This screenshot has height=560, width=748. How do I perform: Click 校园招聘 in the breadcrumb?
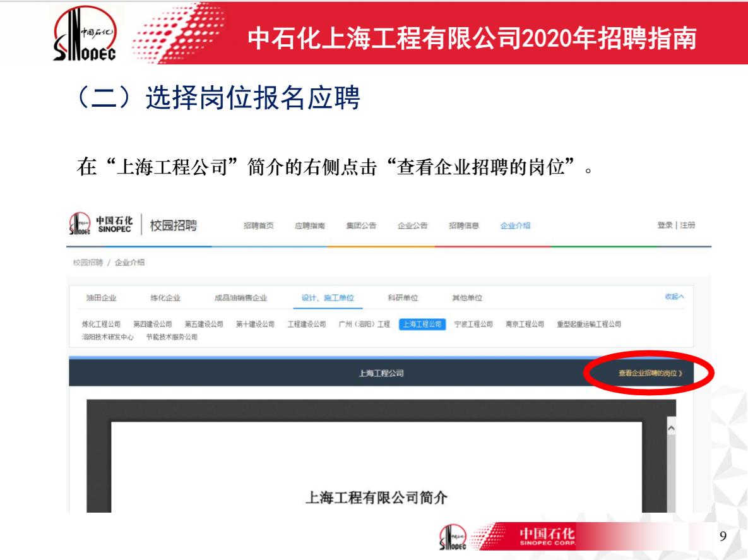click(x=88, y=263)
